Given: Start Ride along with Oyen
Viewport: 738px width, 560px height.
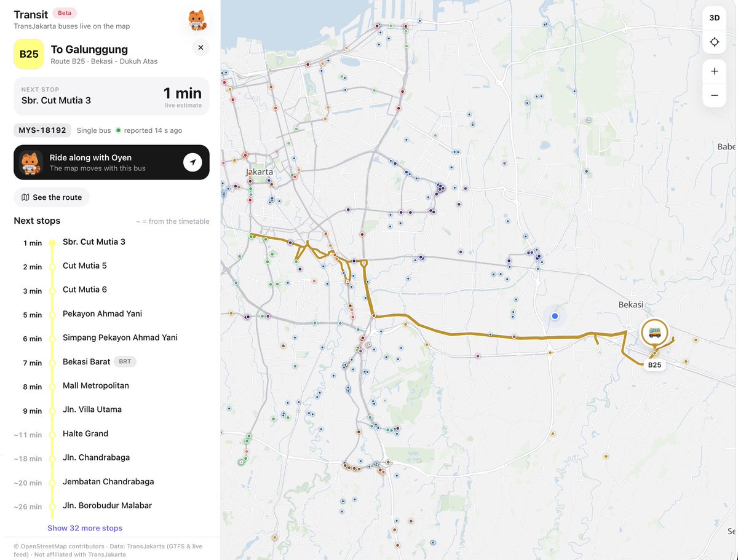Looking at the screenshot, I should 111,162.
